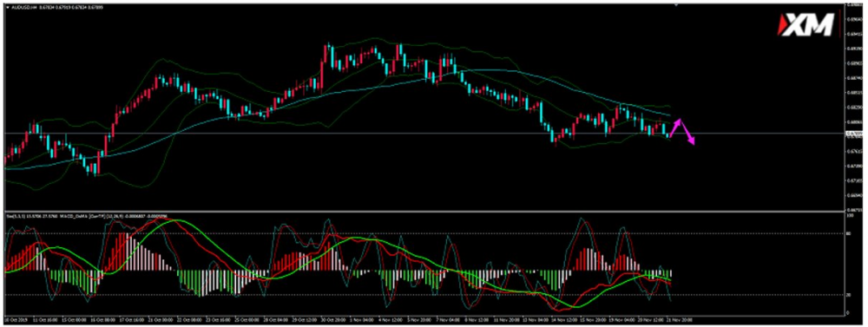The height and width of the screenshot is (327, 868).
Task: Click the AUDUSD,H4 symbol title dropdown arrow
Action: pos(8,7)
